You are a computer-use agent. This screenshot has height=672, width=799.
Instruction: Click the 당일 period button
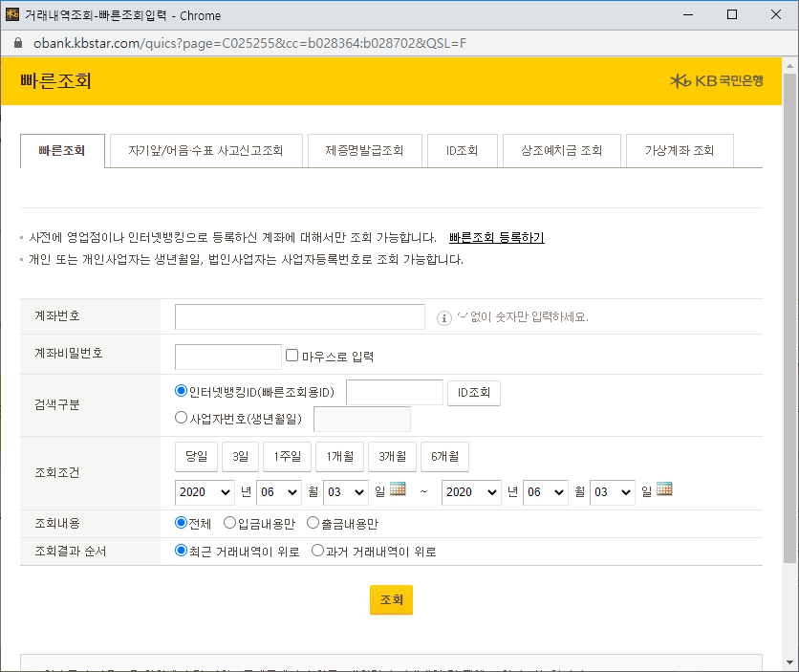(196, 456)
